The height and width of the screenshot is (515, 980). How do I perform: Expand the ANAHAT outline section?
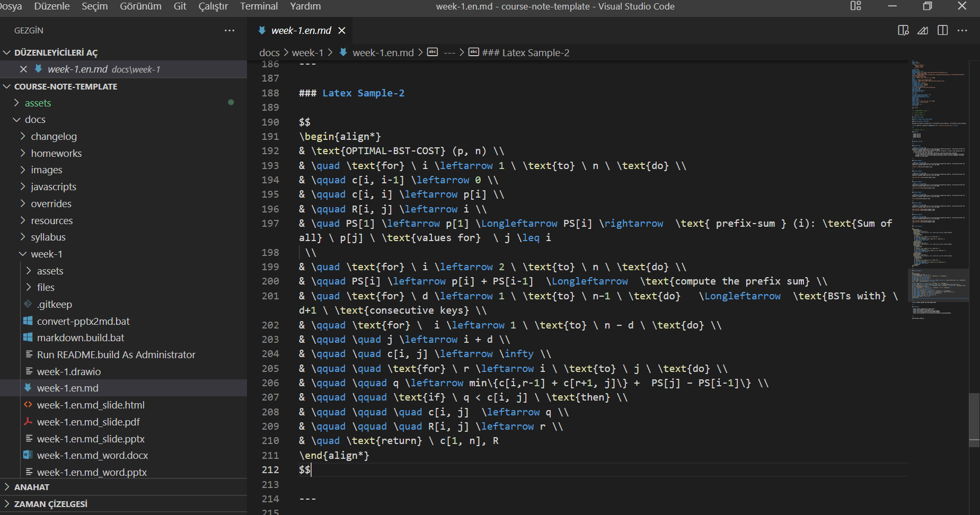[x=7, y=487]
